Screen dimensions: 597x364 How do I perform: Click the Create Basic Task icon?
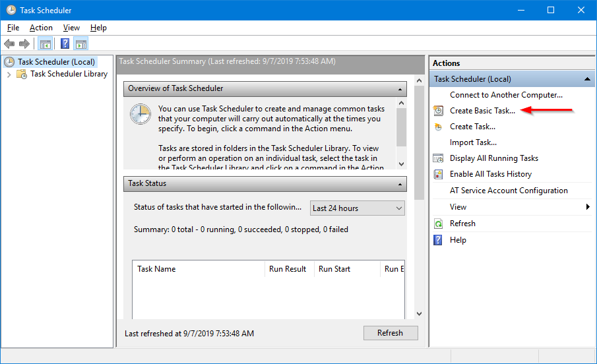438,111
